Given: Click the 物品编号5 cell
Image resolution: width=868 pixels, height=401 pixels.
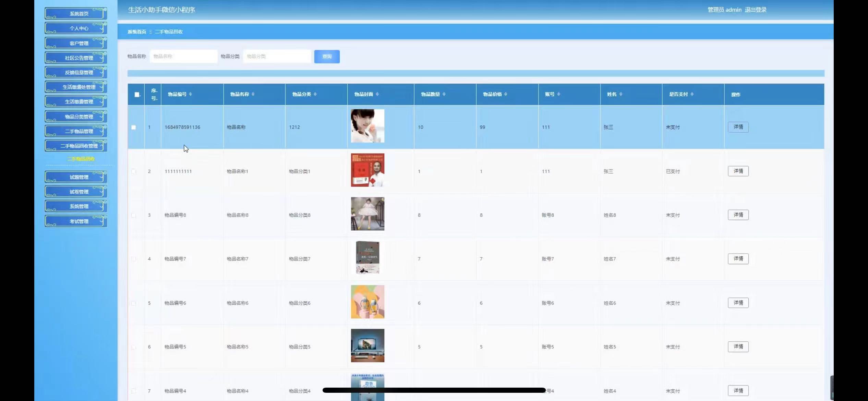Looking at the screenshot, I should (x=175, y=347).
